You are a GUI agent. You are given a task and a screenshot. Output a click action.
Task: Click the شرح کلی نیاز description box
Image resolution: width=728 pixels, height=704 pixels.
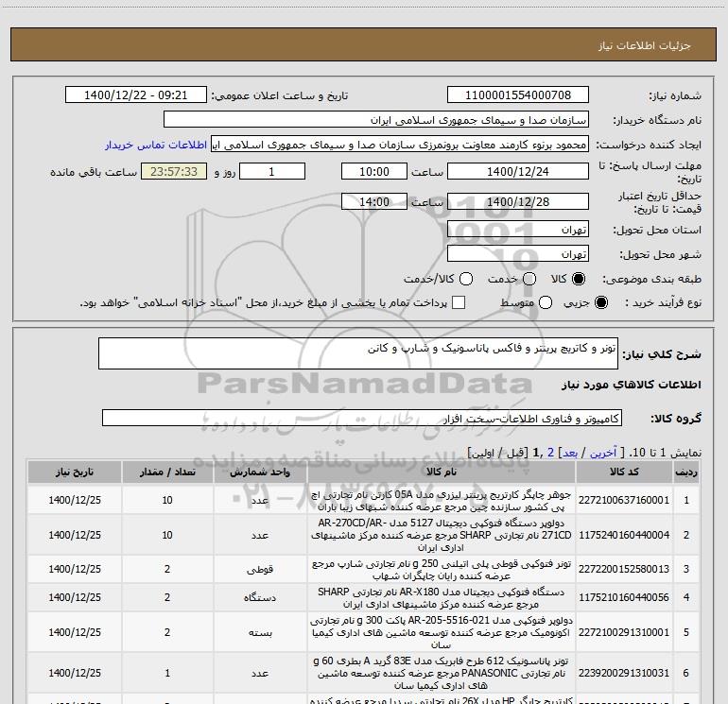[358, 353]
